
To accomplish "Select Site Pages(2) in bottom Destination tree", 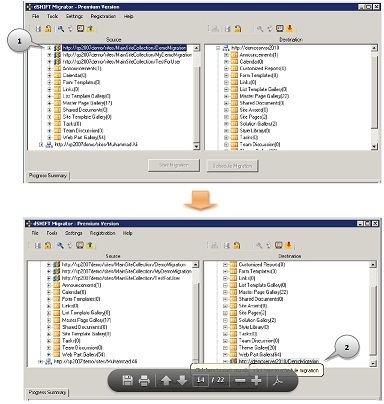I will point(252,313).
